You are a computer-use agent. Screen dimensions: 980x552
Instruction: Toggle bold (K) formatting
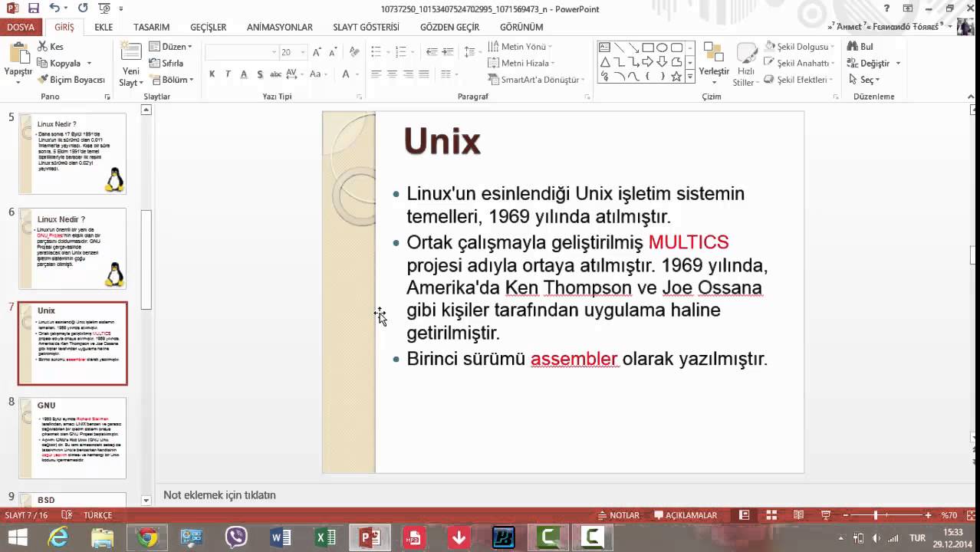point(212,74)
